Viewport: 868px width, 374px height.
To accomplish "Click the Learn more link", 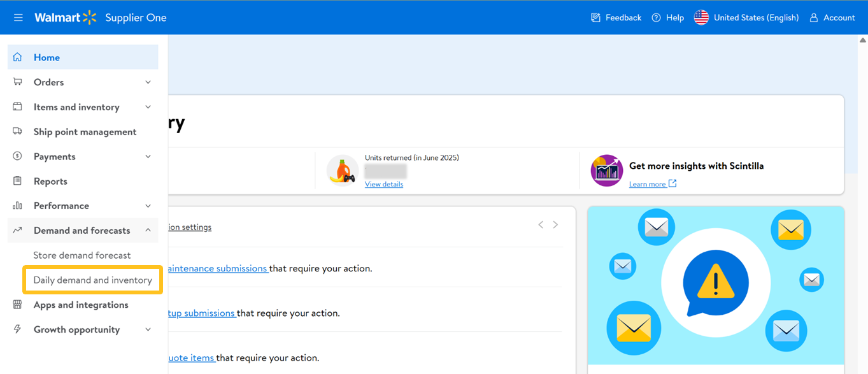I will (x=648, y=184).
